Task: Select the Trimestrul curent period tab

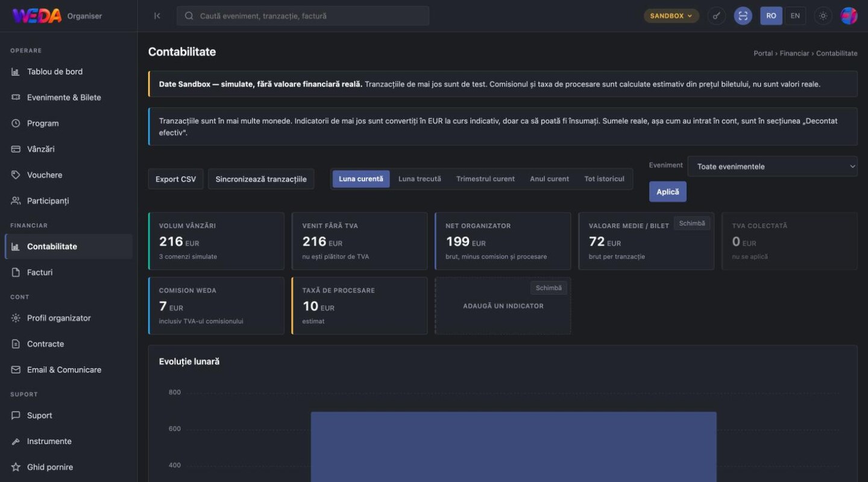Action: tap(485, 179)
